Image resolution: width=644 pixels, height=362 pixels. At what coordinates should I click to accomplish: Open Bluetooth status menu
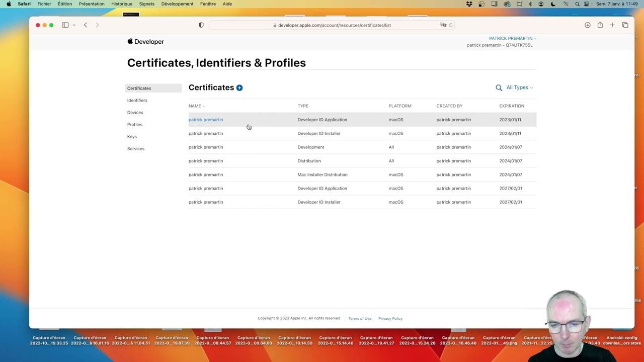coord(530,4)
